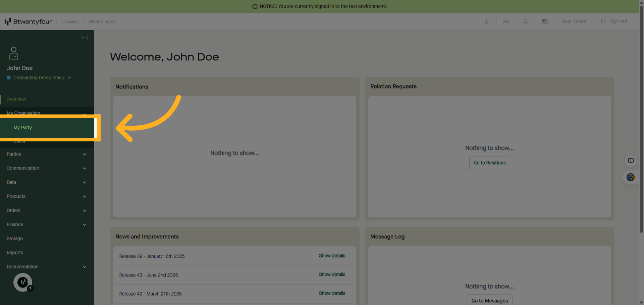Expand the Parties menu section
The width and height of the screenshot is (644, 305).
(47, 154)
